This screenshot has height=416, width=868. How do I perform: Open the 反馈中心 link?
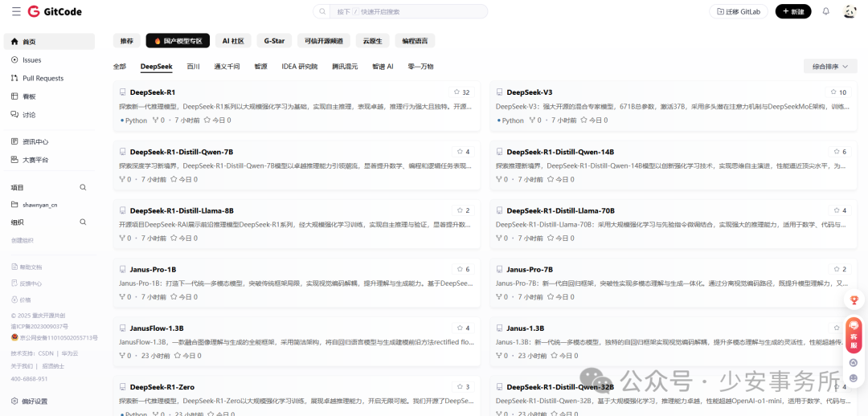27,283
